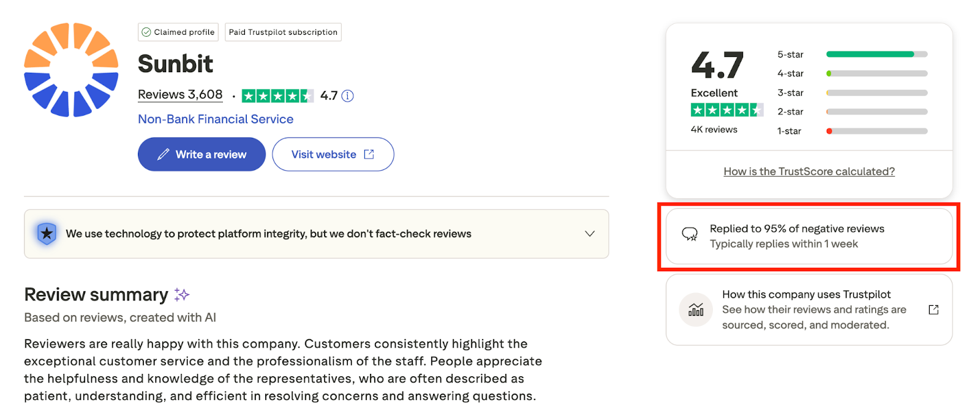Image resolution: width=980 pixels, height=413 pixels.
Task: Open How this company uses Trustpilot card
Action: [809, 310]
